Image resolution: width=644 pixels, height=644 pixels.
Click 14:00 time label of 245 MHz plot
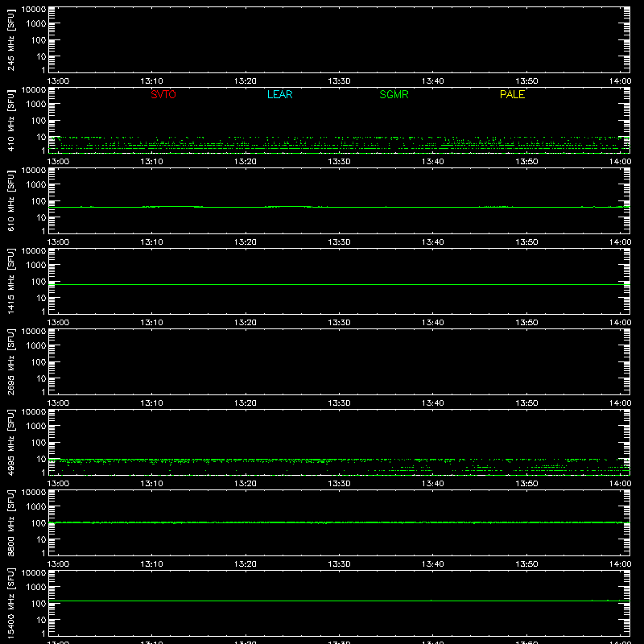(620, 81)
